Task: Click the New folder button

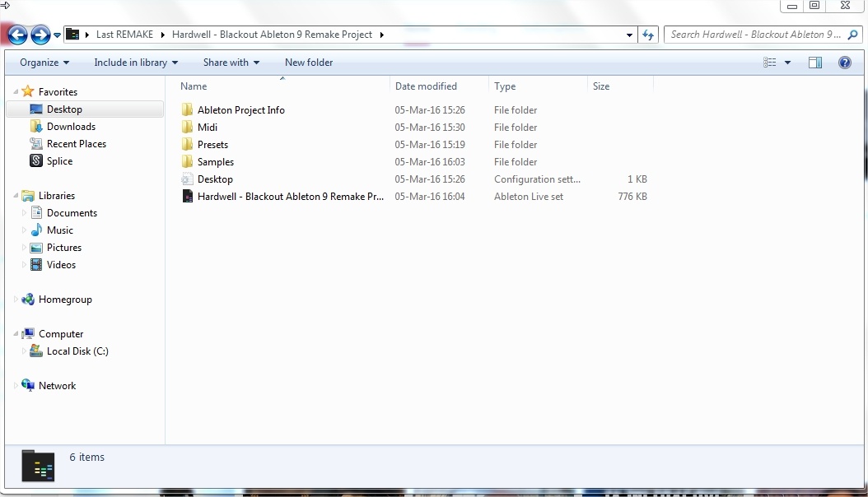Action: [309, 62]
